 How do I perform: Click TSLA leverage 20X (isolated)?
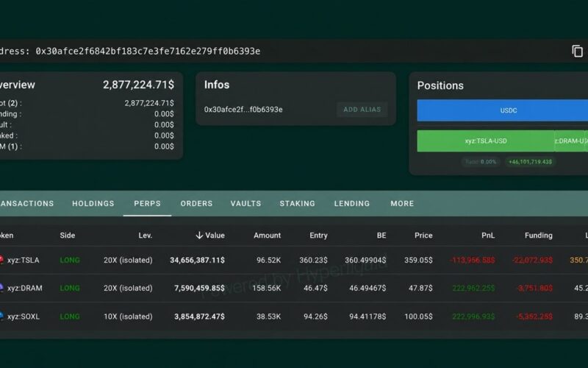128,261
